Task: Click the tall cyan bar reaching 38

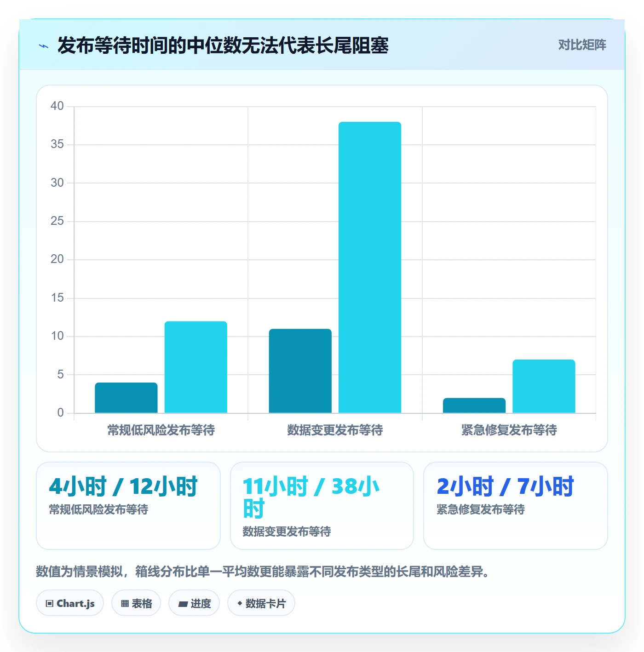Action: tap(370, 267)
